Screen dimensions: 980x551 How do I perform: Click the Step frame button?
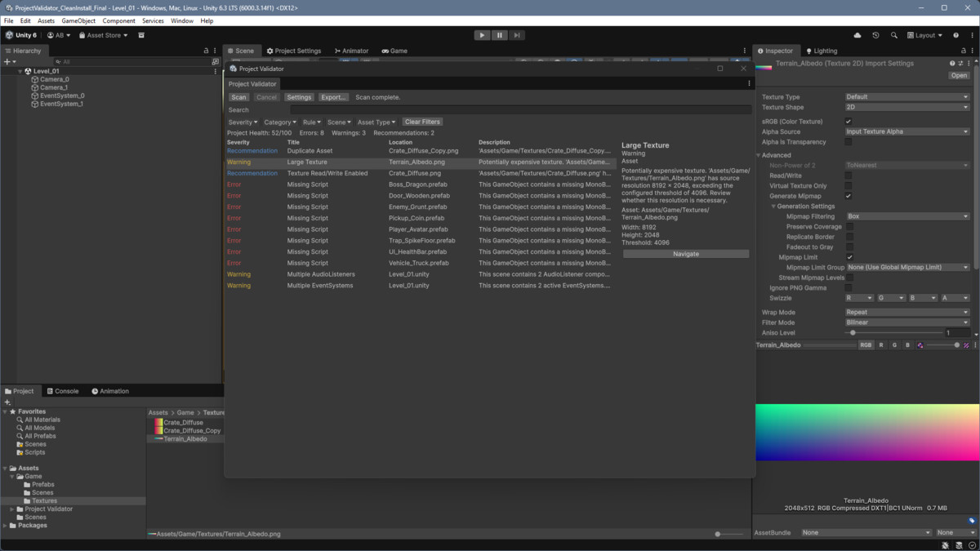pyautogui.click(x=517, y=35)
